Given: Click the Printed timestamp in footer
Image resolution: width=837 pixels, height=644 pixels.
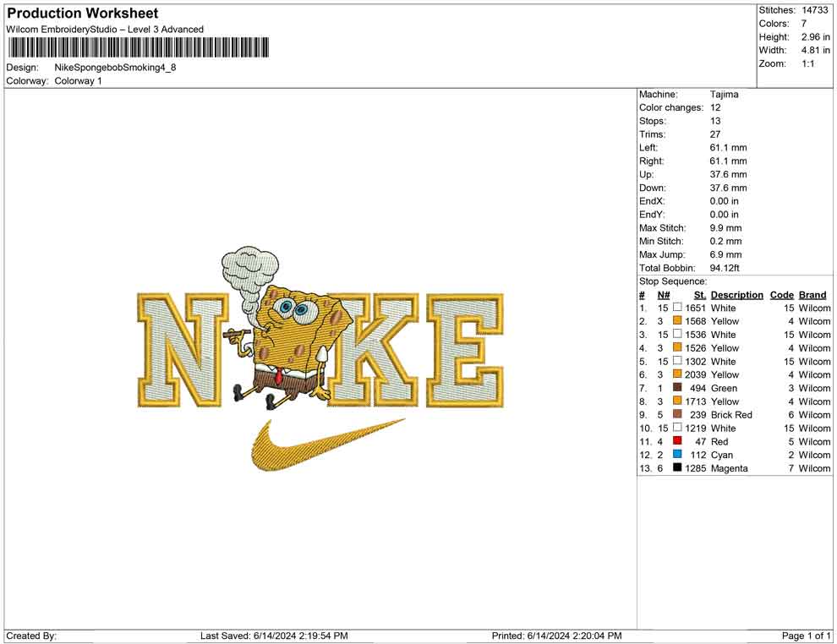Looking at the screenshot, I should (x=556, y=636).
